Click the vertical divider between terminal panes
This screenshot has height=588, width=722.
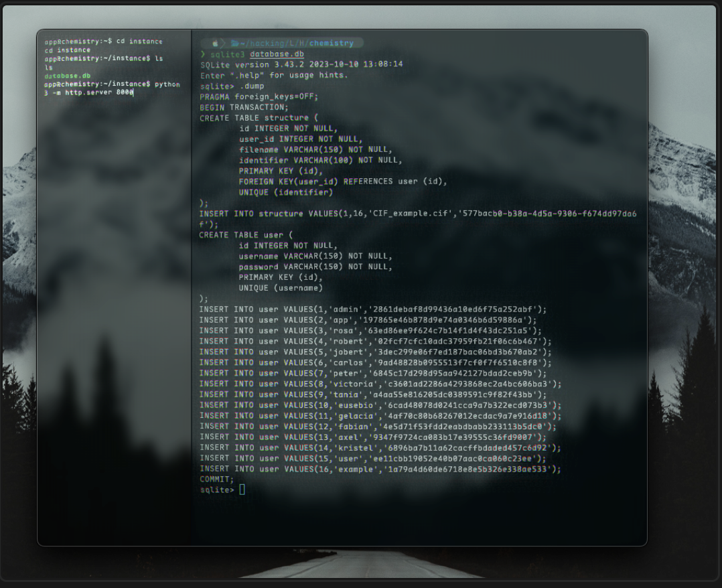[192, 288]
